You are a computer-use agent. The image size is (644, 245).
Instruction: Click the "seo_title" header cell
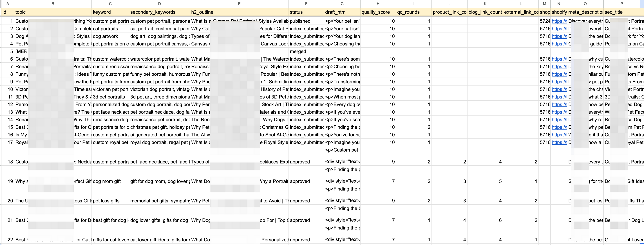point(621,12)
